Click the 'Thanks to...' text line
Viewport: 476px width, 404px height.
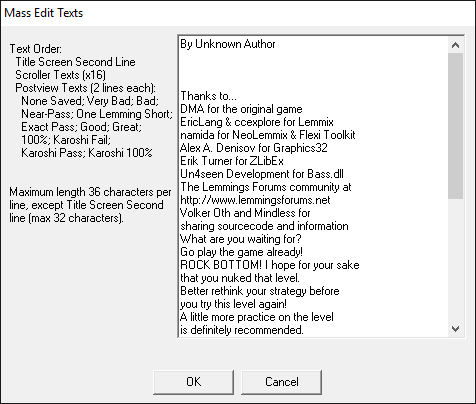coord(208,96)
